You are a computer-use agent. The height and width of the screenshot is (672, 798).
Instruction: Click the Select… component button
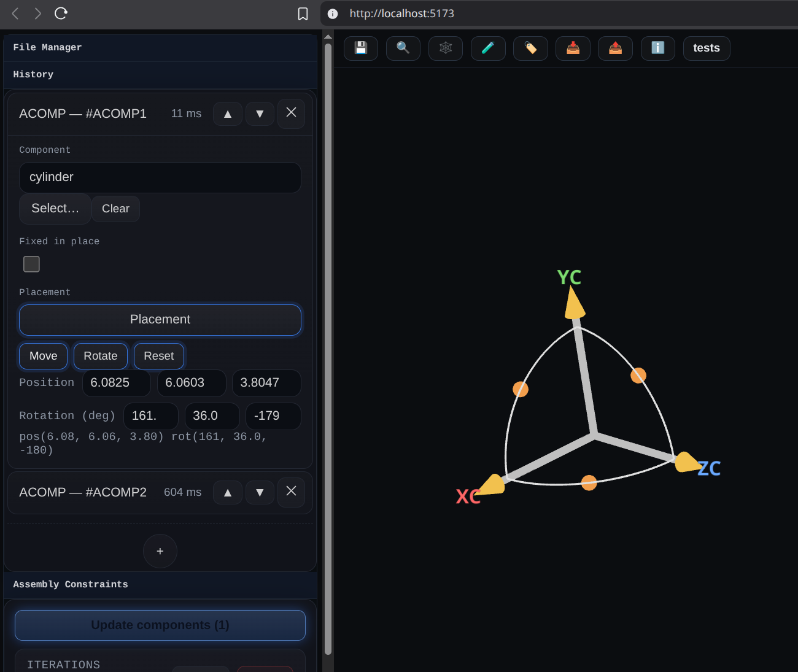(x=55, y=209)
